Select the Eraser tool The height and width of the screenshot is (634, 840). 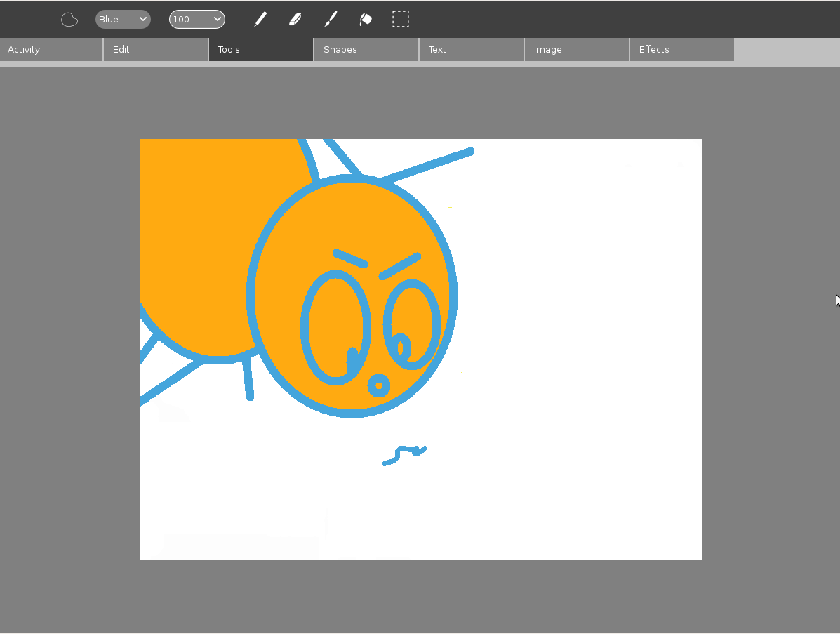tap(295, 19)
